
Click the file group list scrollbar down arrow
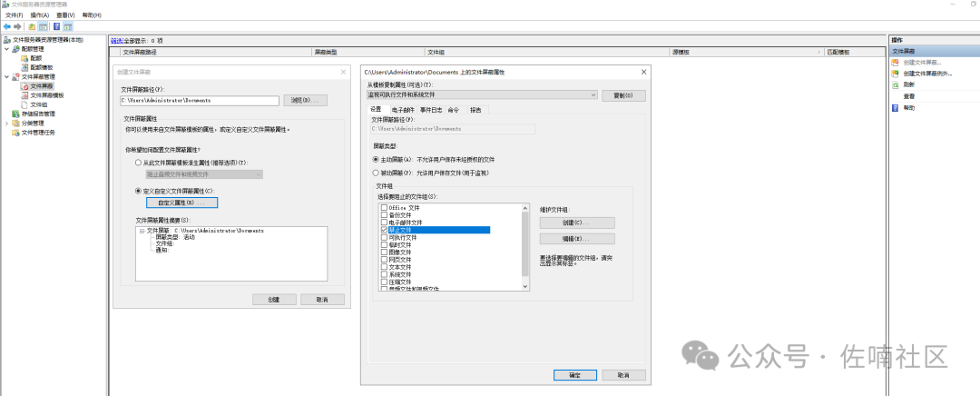click(x=525, y=286)
